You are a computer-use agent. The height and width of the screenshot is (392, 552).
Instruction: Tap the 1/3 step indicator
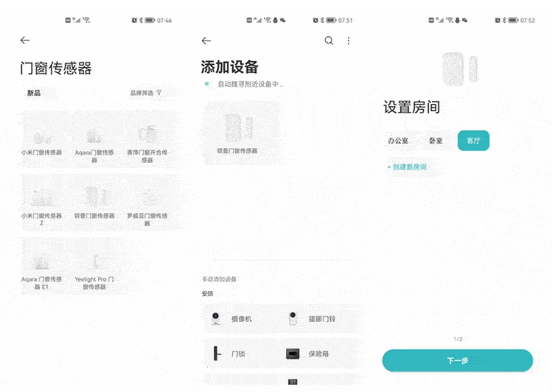[458, 339]
